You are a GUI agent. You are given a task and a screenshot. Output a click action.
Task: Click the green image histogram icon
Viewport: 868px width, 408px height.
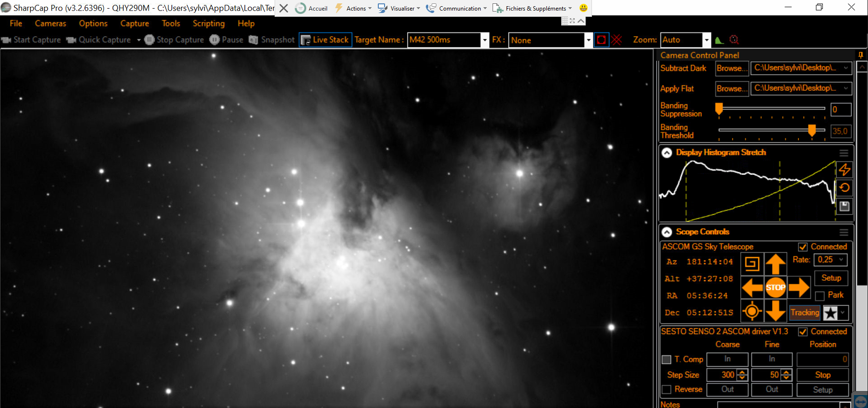719,40
